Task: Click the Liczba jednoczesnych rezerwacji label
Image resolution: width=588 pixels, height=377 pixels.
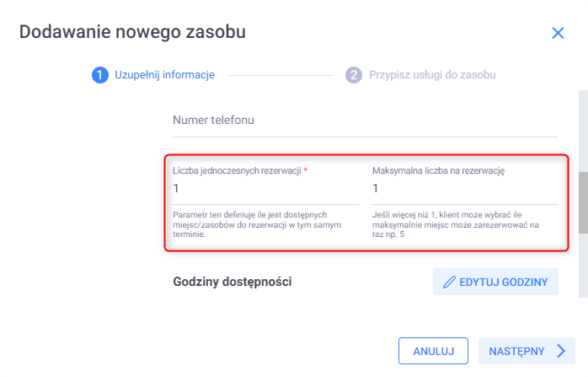Action: pyautogui.click(x=238, y=170)
